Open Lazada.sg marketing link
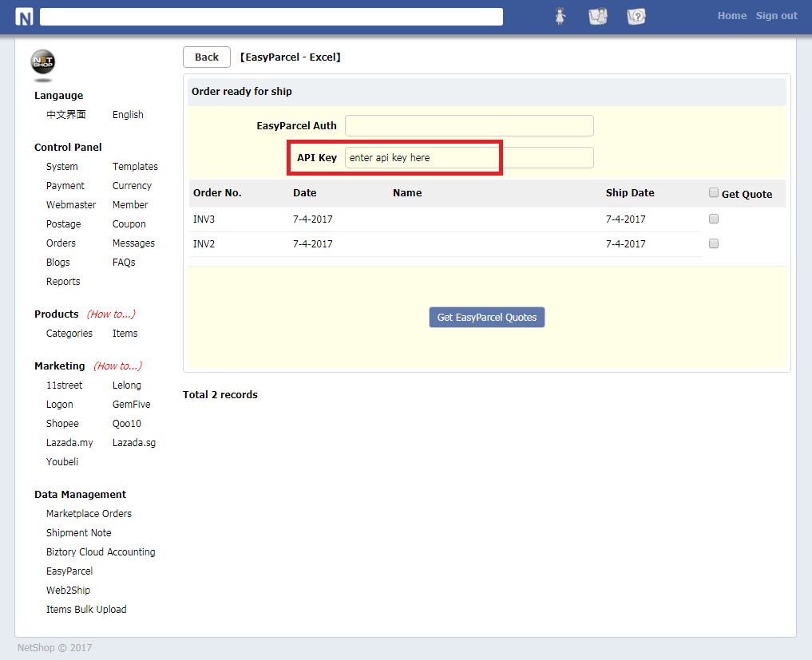The image size is (812, 660). tap(134, 442)
